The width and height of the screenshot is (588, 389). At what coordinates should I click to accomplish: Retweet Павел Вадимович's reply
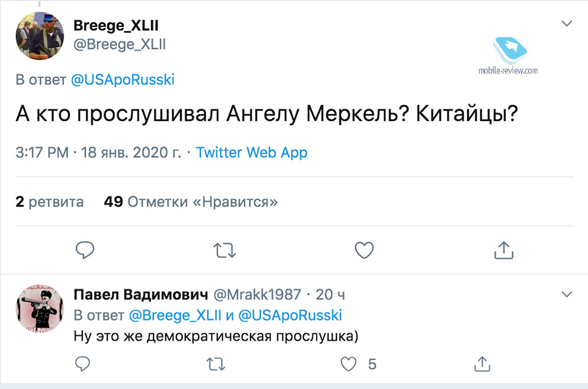[216, 364]
